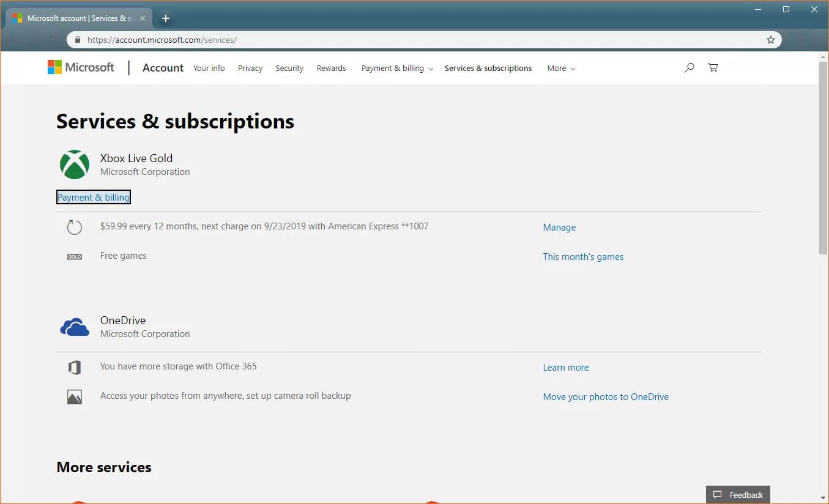Click the recurring billing circular arrow icon
The width and height of the screenshot is (829, 504).
click(74, 228)
